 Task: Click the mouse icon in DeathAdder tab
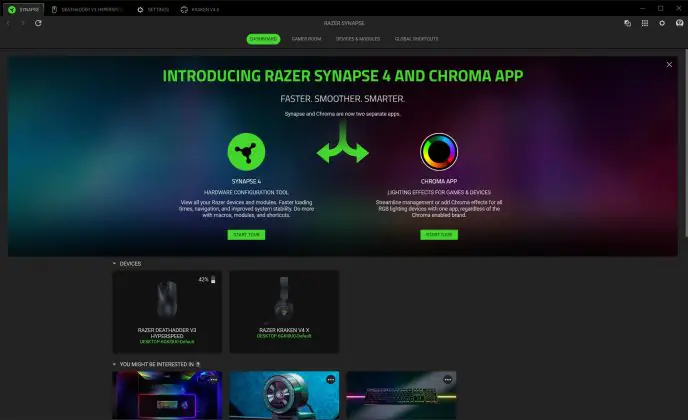pyautogui.click(x=54, y=10)
